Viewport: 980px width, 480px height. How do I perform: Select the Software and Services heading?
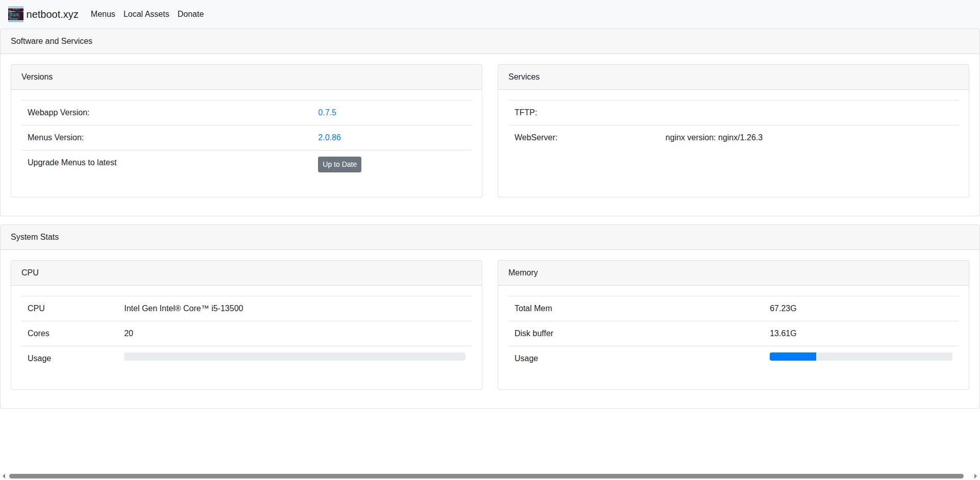click(x=52, y=41)
